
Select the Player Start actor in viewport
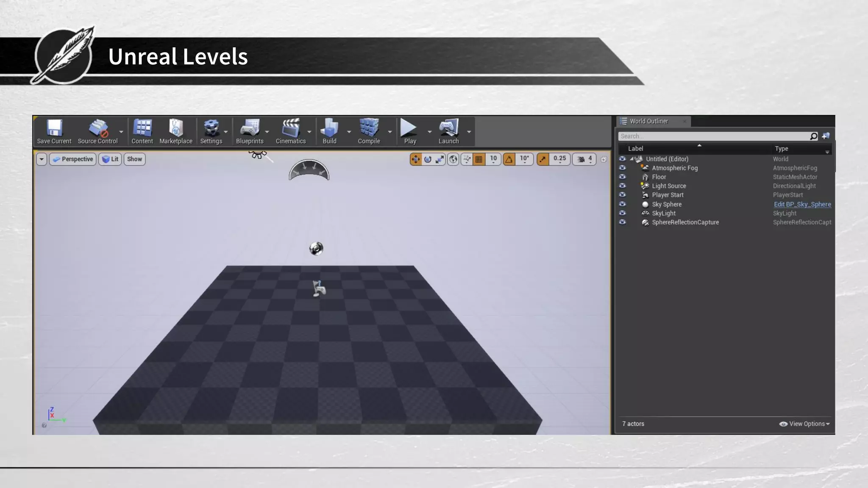(x=319, y=288)
